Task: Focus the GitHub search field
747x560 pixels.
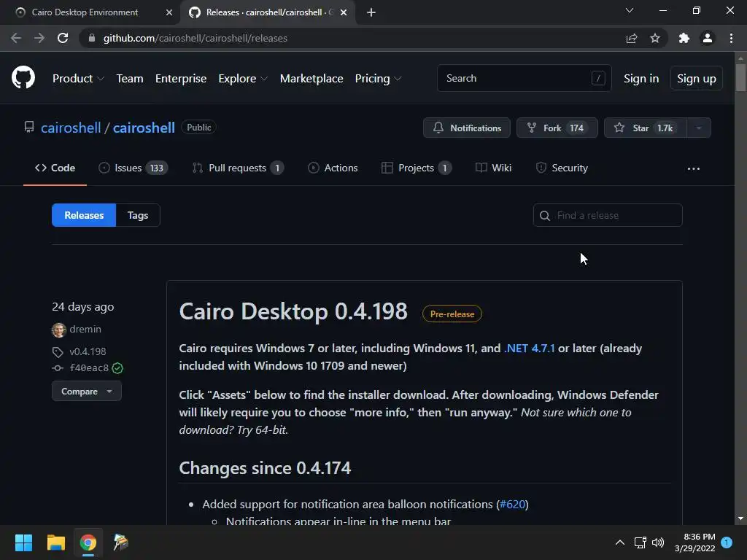Action: pyautogui.click(x=524, y=78)
